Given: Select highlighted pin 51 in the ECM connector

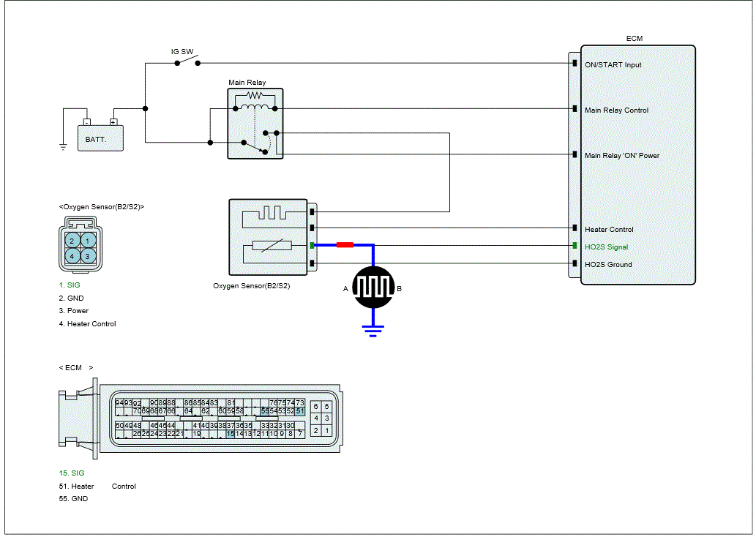Looking at the screenshot, I should coord(300,411).
